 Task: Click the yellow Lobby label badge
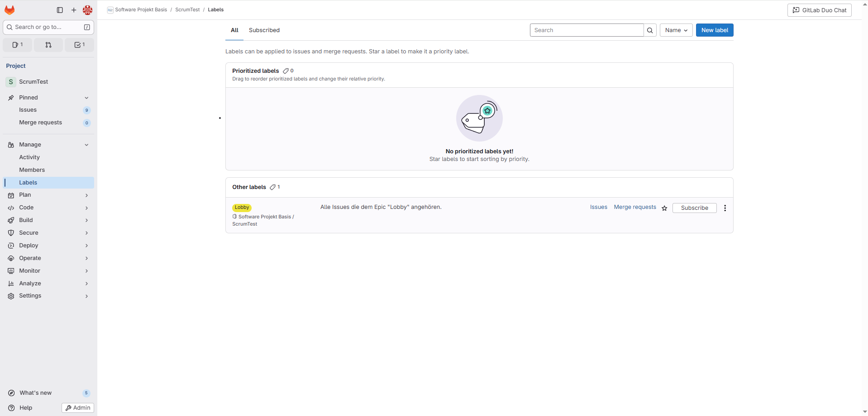coord(242,208)
